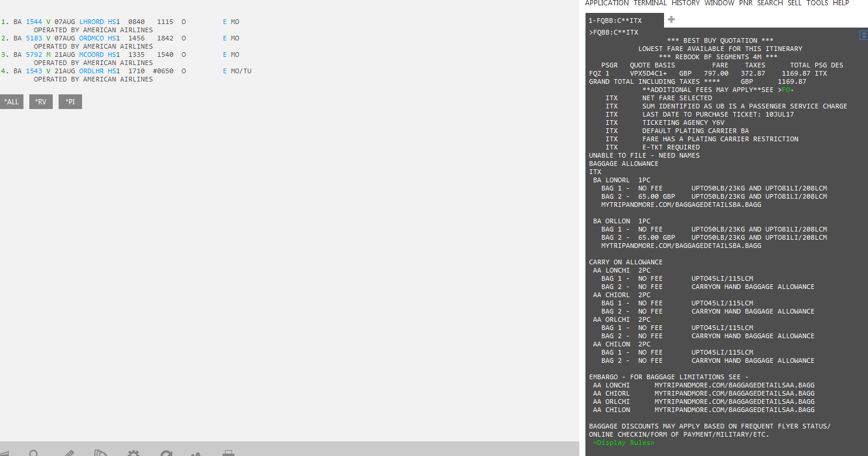Click the pencil edit icon in bottom toolbar
This screenshot has width=868, height=456.
69,453
